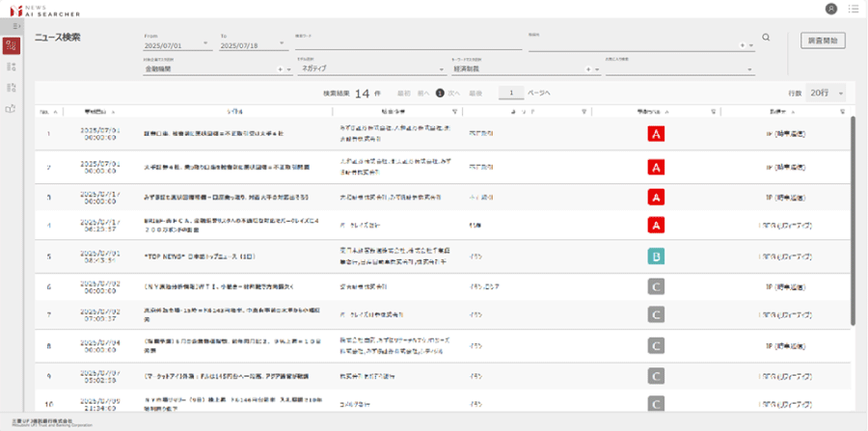Click the vertical scrollbar of the results table
Image resolution: width=868 pixels, height=431 pixels.
852,222
